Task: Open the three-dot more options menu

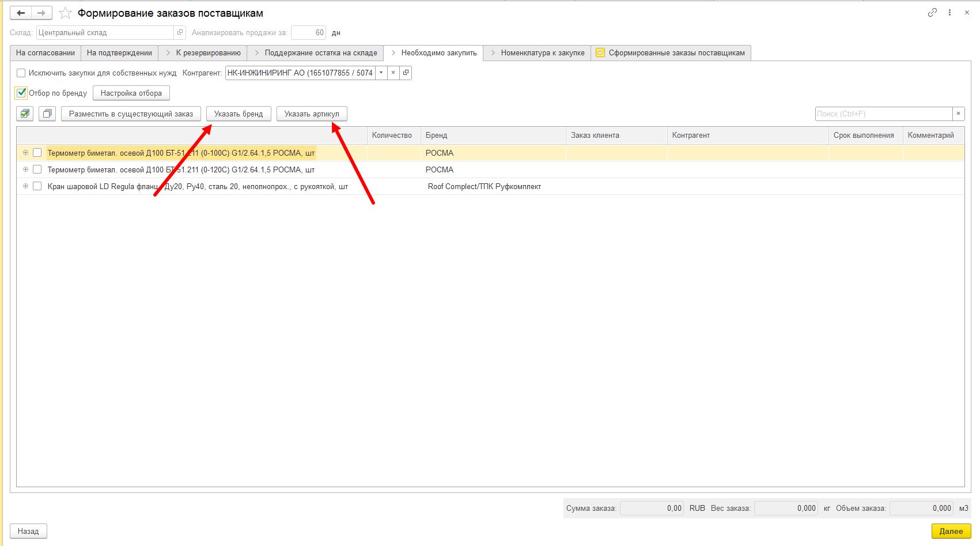Action: (949, 13)
